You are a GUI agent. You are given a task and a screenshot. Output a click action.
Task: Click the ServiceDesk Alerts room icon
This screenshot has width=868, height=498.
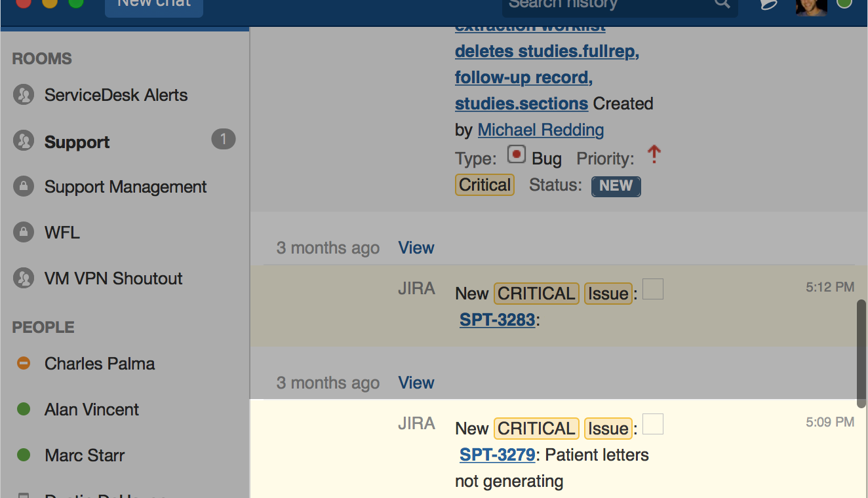coord(24,95)
